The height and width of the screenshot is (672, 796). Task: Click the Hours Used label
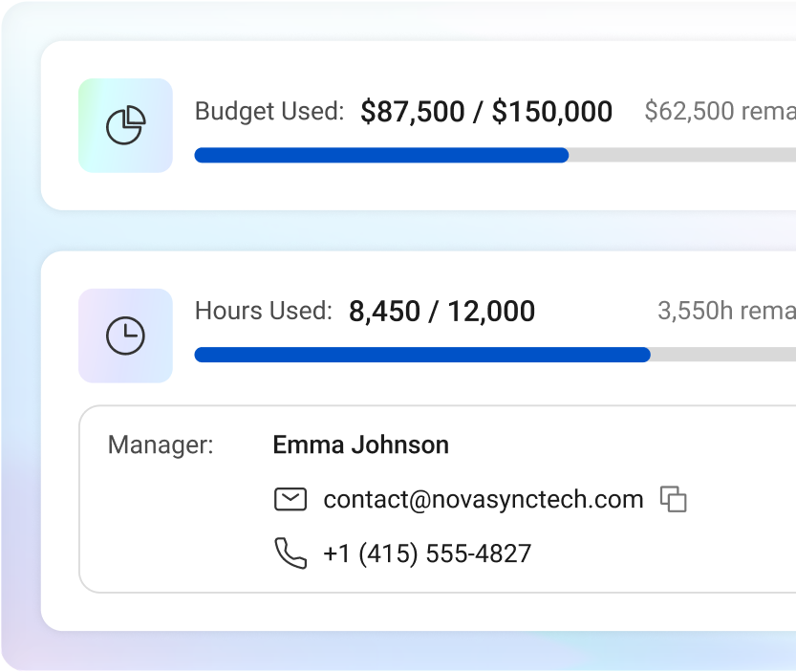[x=264, y=311]
